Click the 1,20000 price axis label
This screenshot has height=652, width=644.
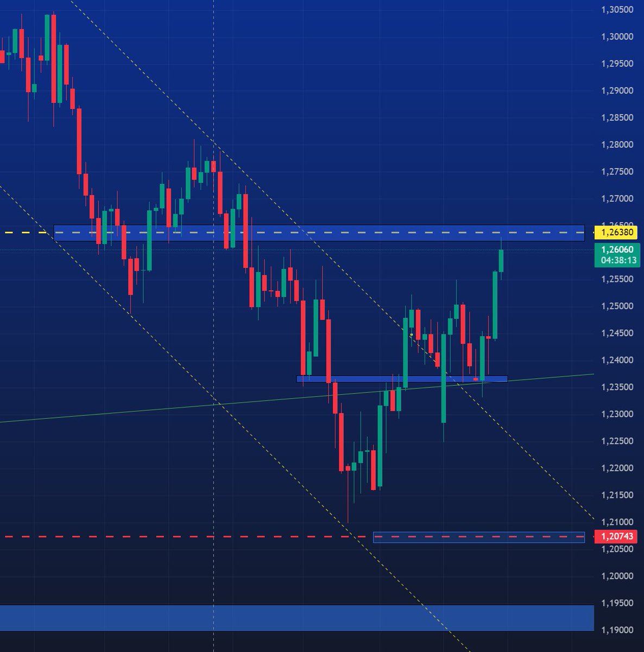click(617, 576)
